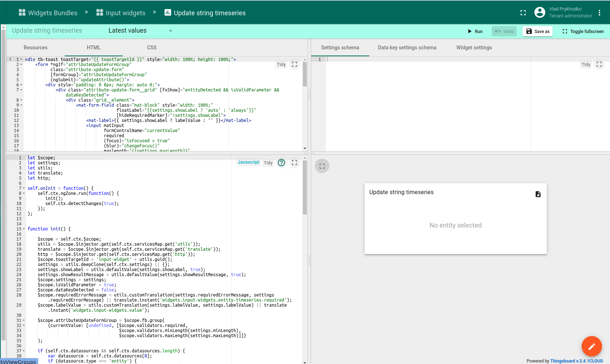Click the edit pencil floating action button
This screenshot has width=610, height=364.
591,346
